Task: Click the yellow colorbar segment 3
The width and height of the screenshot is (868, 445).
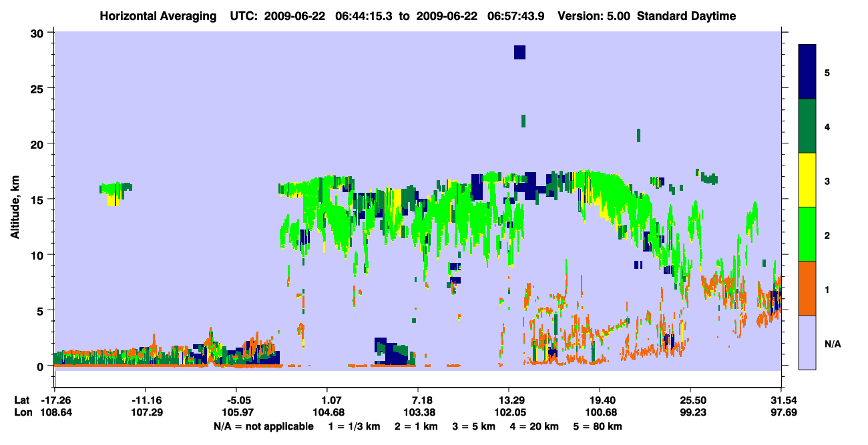Action: click(x=807, y=180)
